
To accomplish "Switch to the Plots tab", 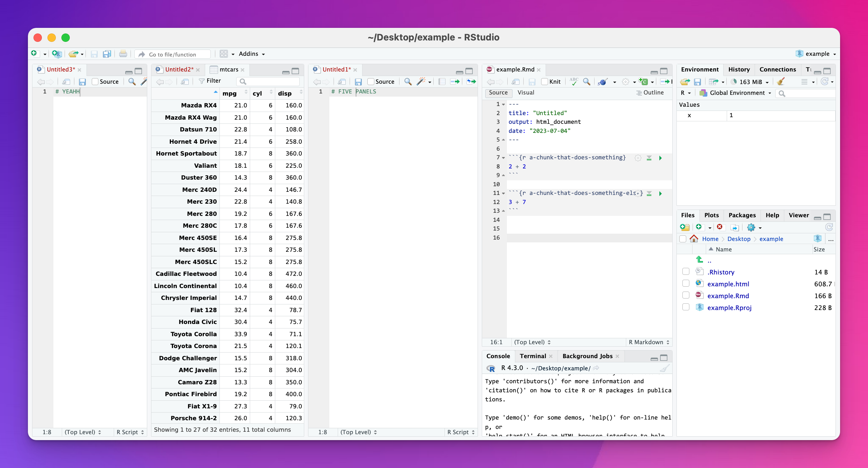I will (x=711, y=215).
